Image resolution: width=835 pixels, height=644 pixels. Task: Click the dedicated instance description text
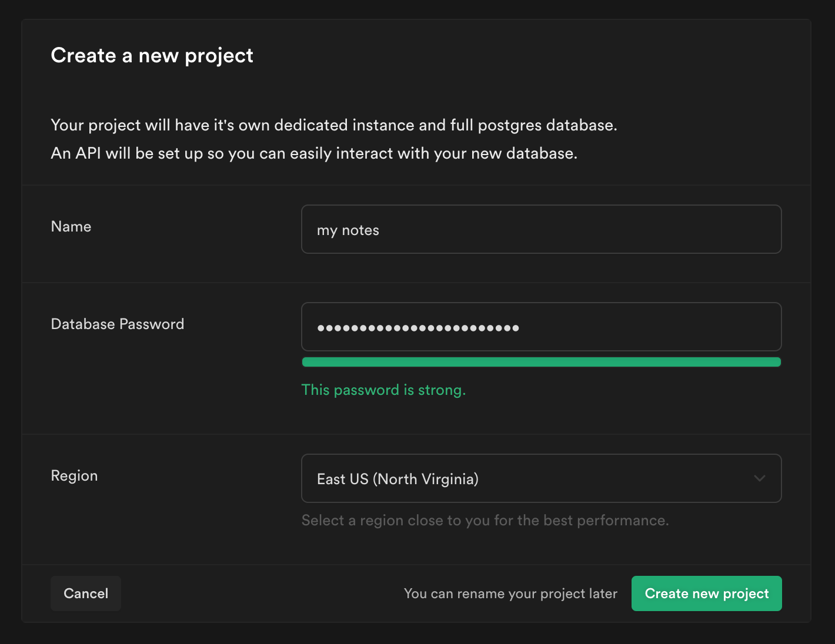(334, 125)
